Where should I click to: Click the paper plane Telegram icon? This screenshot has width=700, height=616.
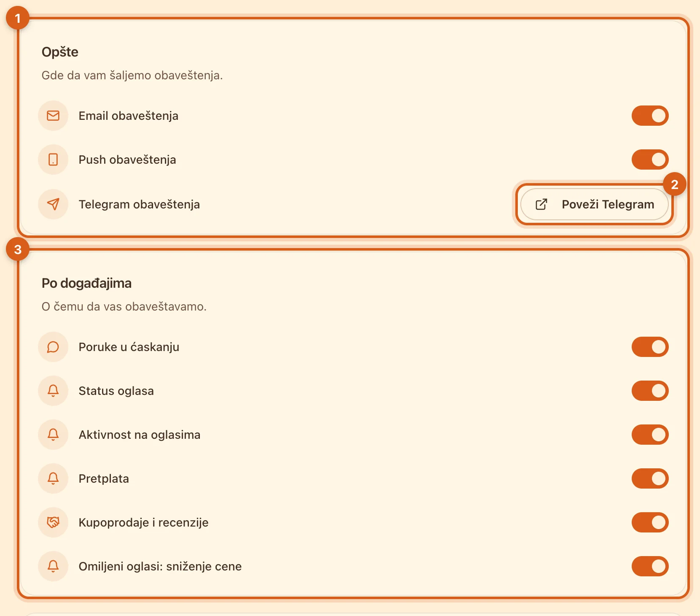click(x=53, y=204)
